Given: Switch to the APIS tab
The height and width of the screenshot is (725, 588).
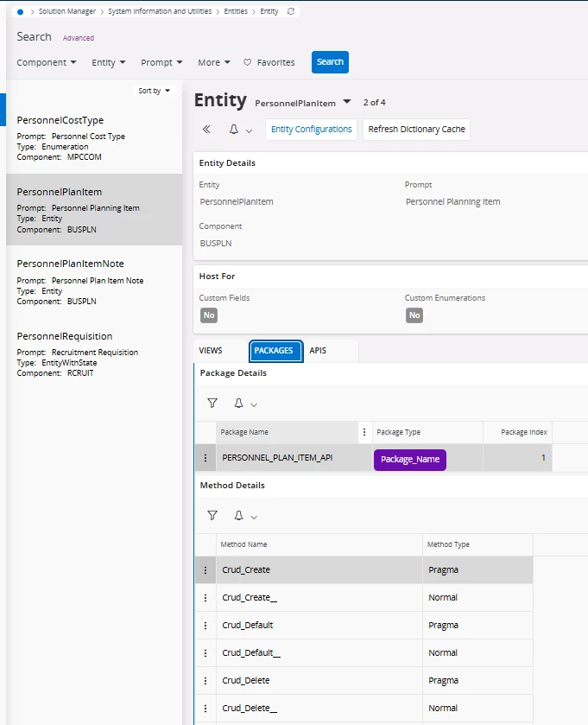Looking at the screenshot, I should (x=318, y=351).
